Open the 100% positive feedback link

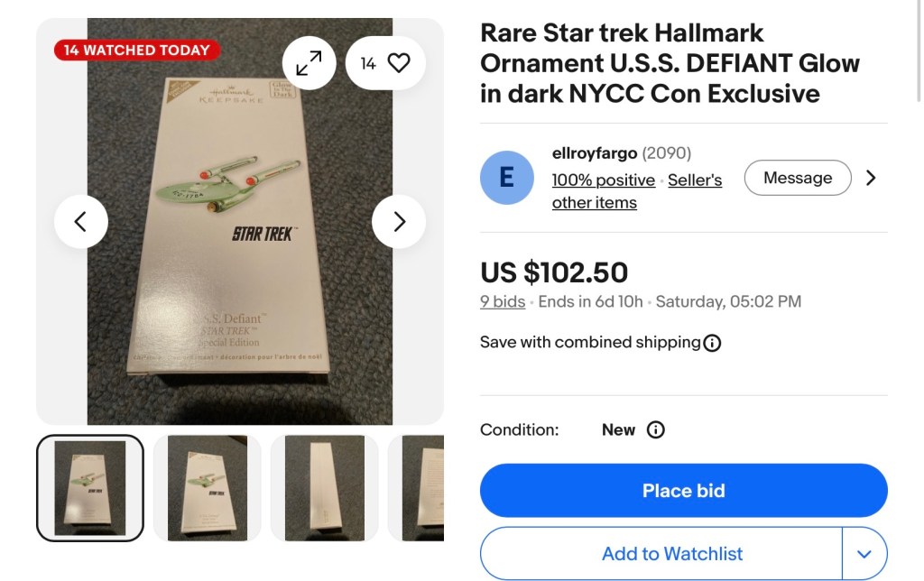tap(603, 180)
